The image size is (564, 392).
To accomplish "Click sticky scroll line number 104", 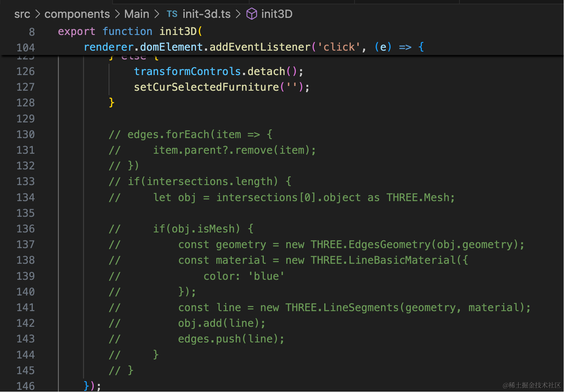I will tap(26, 47).
